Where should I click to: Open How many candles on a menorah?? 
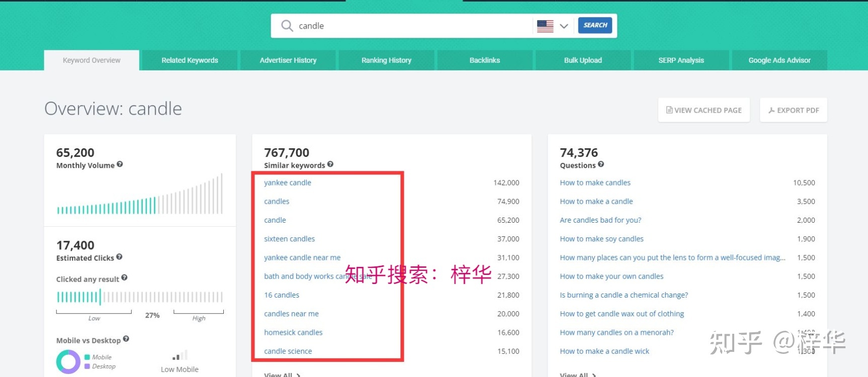tap(617, 332)
